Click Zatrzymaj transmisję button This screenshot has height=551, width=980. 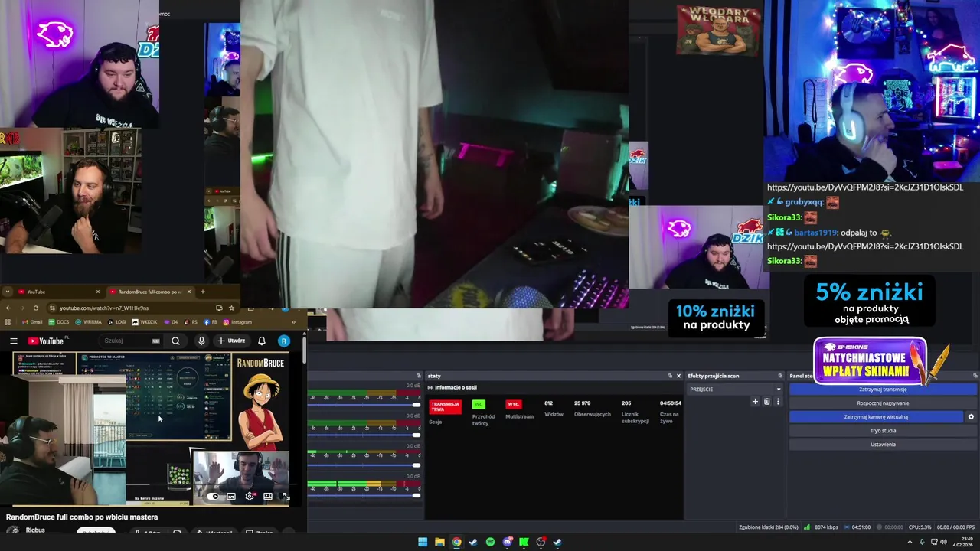pos(883,390)
